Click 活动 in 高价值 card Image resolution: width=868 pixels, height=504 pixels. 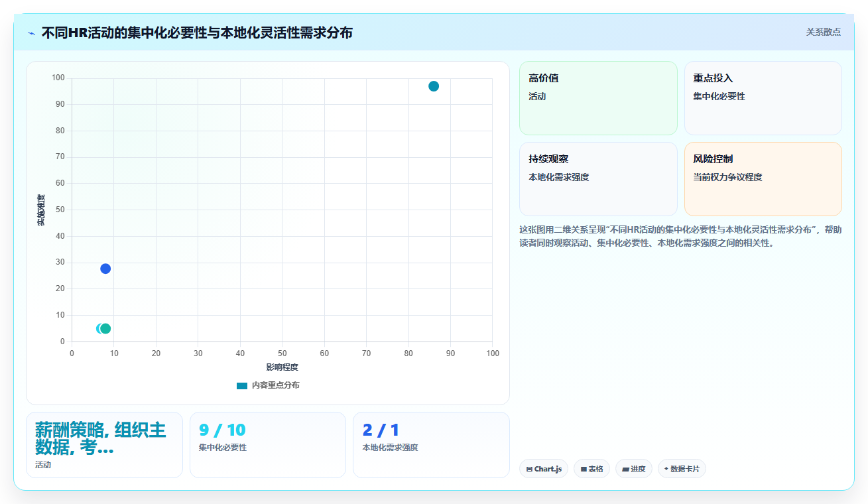click(537, 96)
